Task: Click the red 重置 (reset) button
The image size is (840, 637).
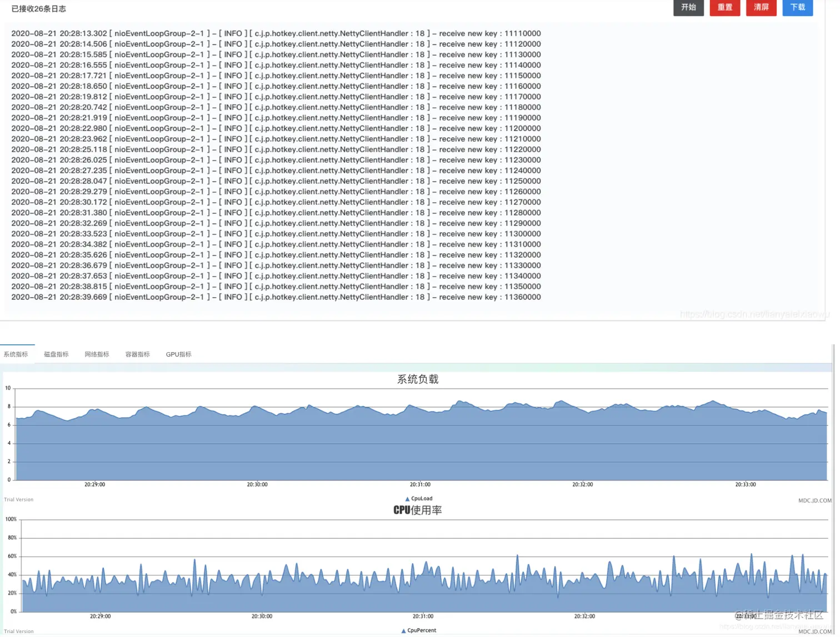Action: 725,7
